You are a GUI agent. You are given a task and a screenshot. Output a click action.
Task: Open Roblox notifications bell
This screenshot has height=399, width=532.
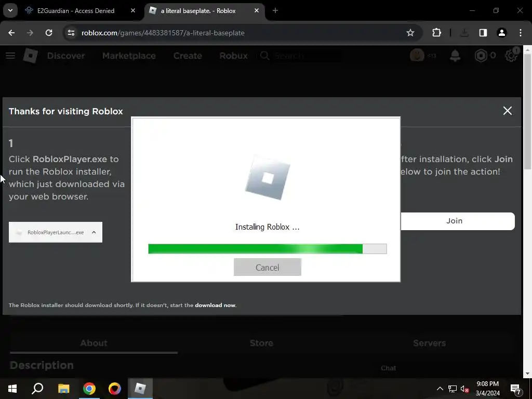click(455, 56)
